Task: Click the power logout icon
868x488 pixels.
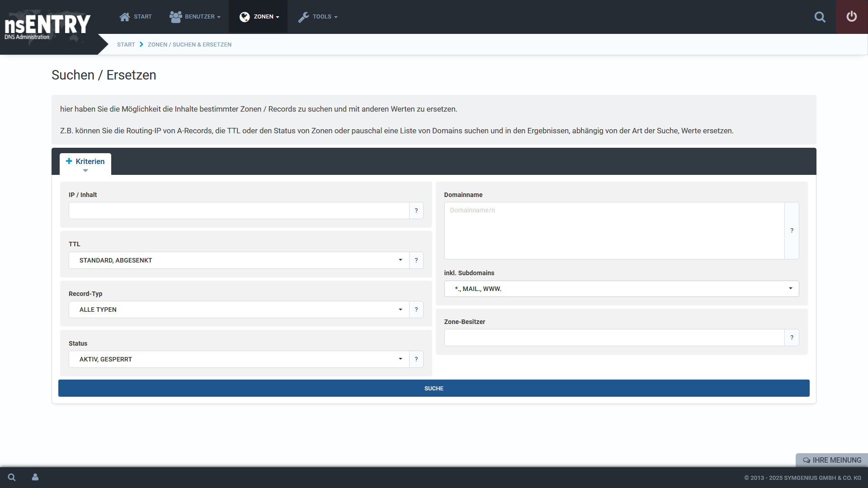Action: pos(852,17)
